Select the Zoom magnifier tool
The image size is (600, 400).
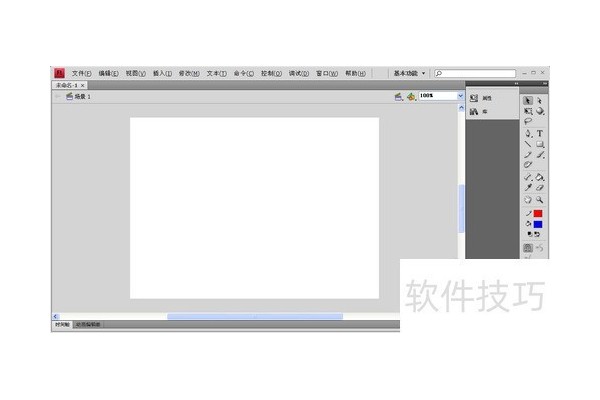point(540,199)
